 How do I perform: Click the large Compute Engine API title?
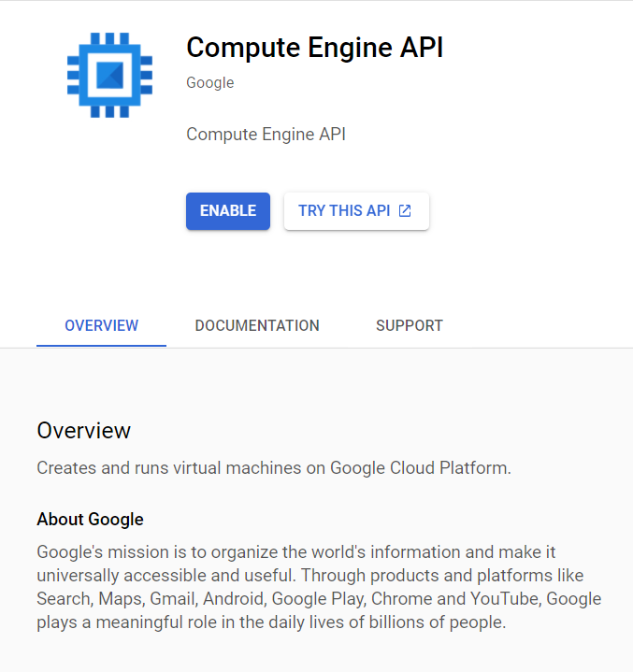315,47
